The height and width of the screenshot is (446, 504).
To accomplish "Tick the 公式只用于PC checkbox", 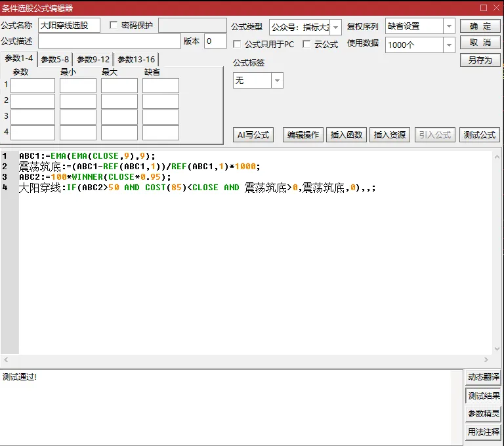I will pyautogui.click(x=237, y=44).
